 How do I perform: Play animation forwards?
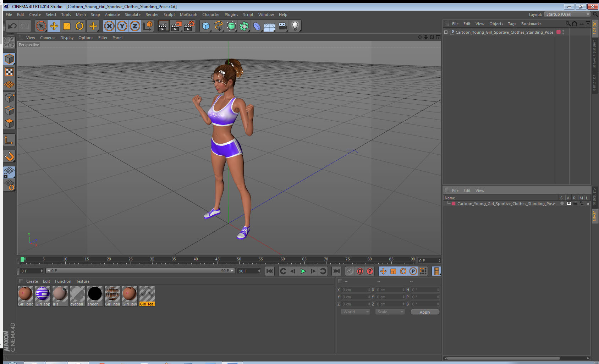click(303, 271)
